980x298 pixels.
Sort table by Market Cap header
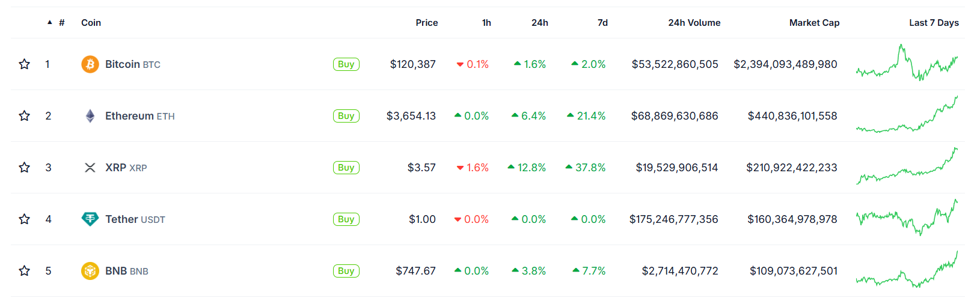814,23
